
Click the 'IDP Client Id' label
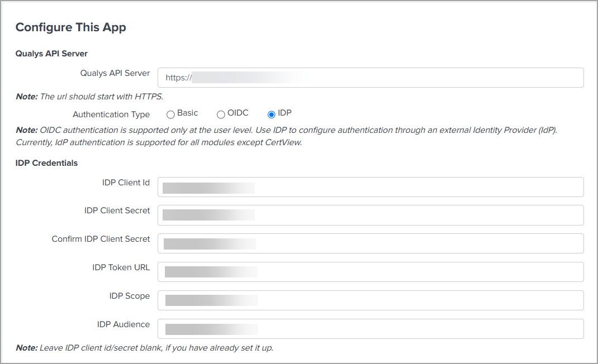(x=126, y=183)
